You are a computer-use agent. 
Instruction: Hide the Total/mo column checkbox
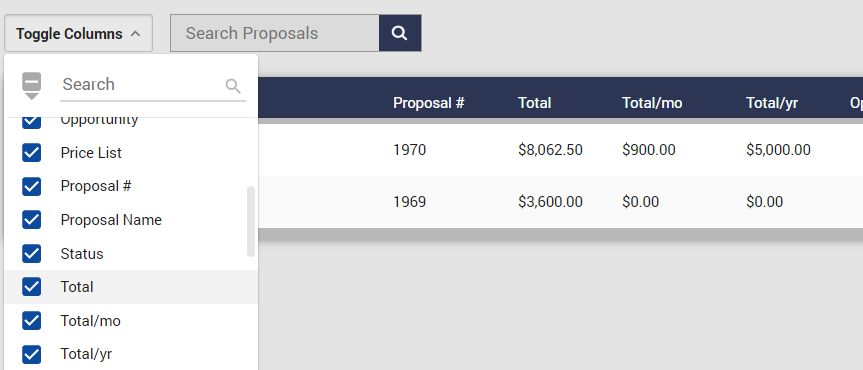coord(31,320)
